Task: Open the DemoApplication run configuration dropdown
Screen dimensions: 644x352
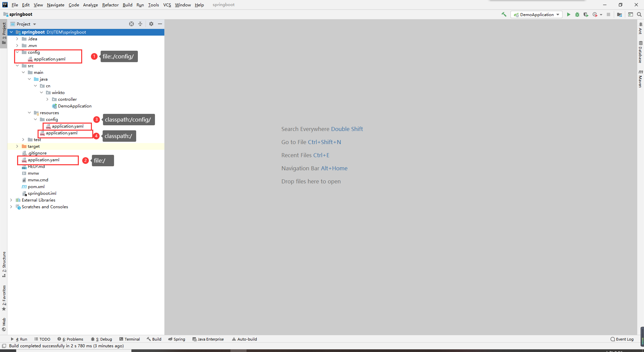Action: point(536,14)
